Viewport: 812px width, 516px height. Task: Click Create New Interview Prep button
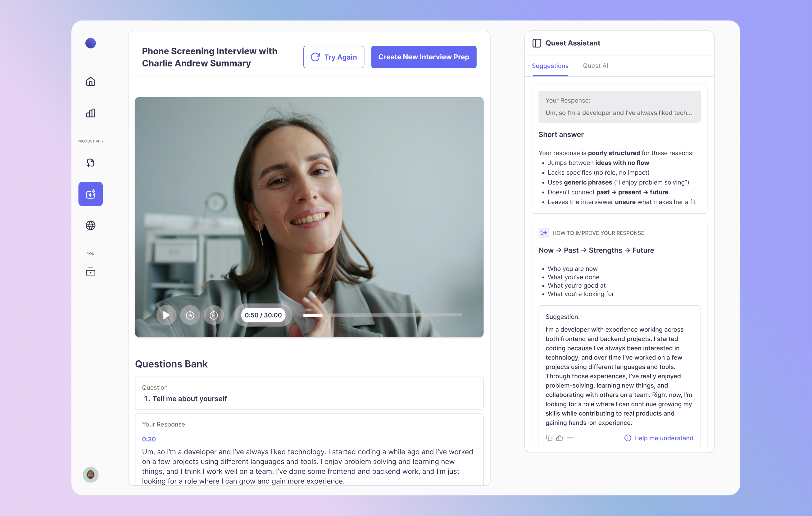coord(424,57)
